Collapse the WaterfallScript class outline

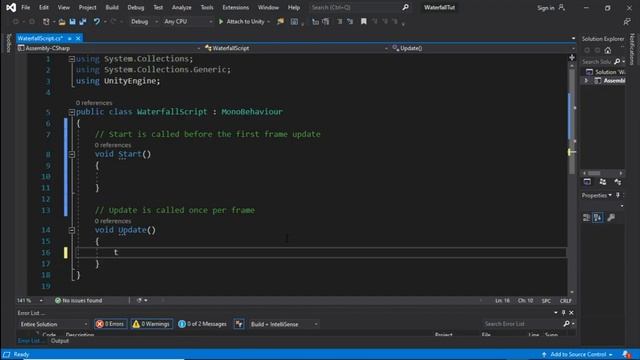tap(72, 112)
